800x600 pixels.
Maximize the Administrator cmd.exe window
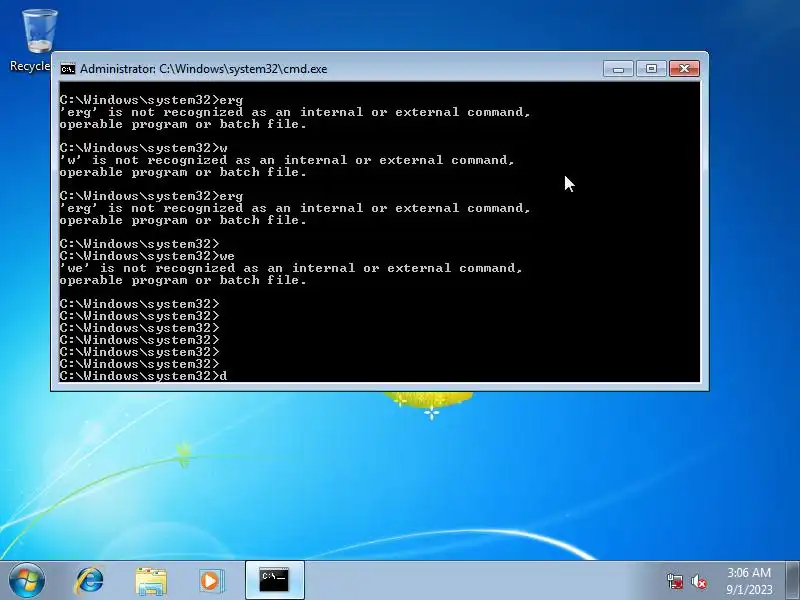[651, 68]
